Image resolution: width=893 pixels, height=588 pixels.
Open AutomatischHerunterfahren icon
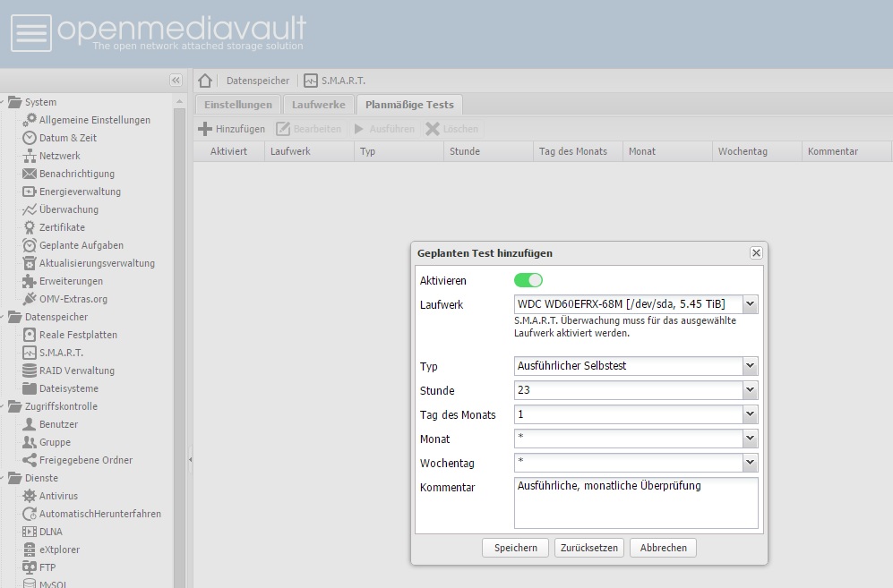(x=30, y=514)
